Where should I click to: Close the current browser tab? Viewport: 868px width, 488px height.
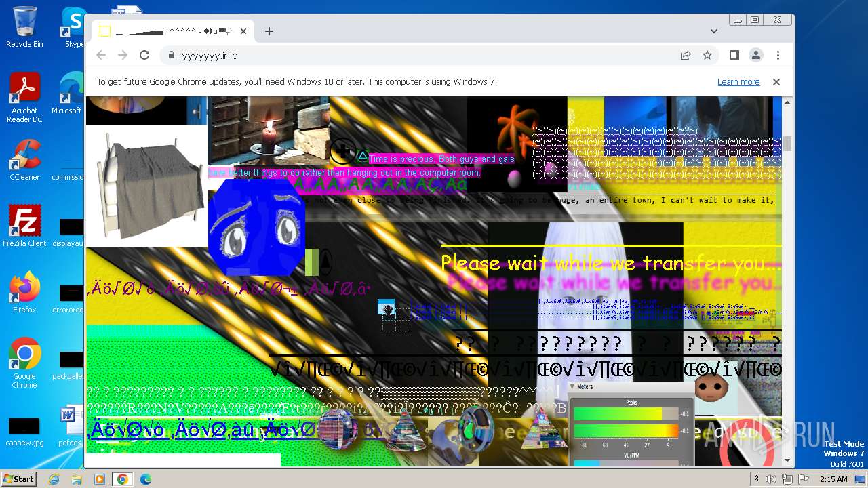pos(243,31)
